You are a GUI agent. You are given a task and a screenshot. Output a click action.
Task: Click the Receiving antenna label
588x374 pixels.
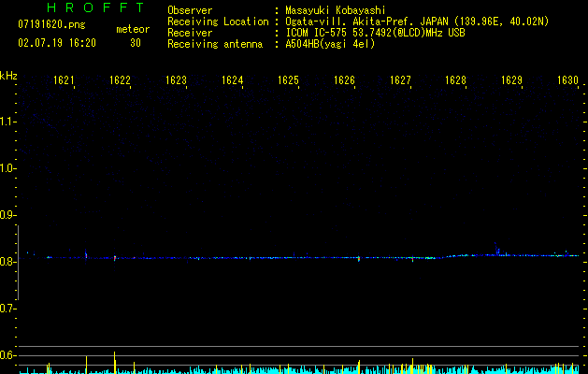click(x=215, y=44)
